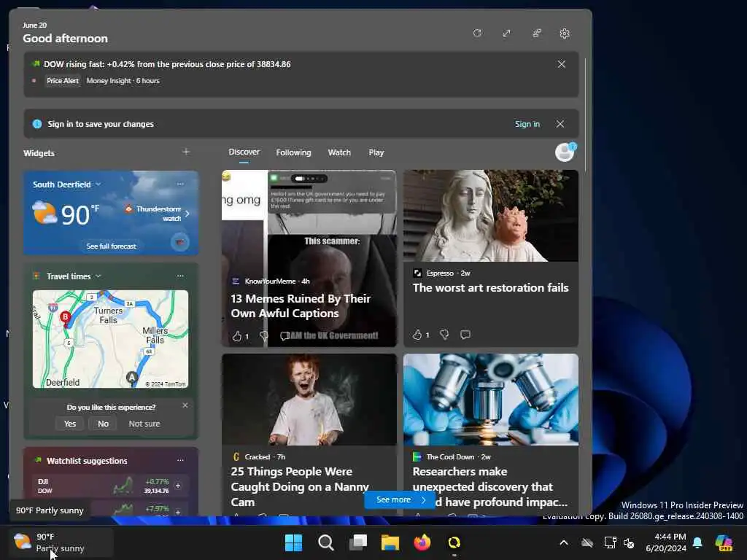Open the Play tab
747x560 pixels.
pos(376,152)
